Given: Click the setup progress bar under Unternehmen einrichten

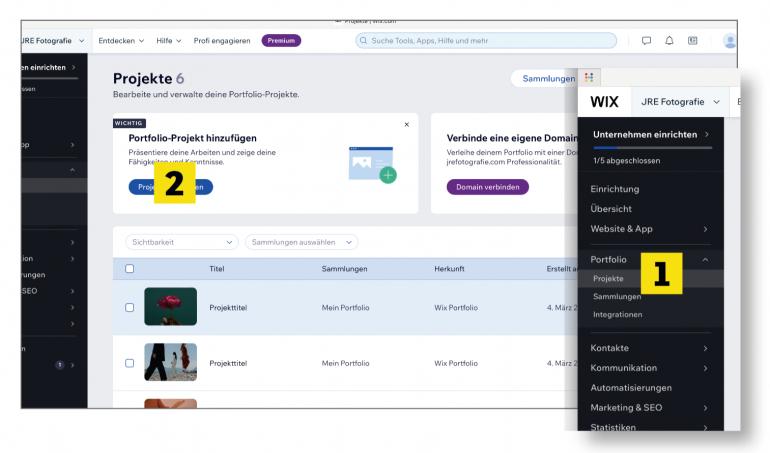Looking at the screenshot, I should coord(652,148).
